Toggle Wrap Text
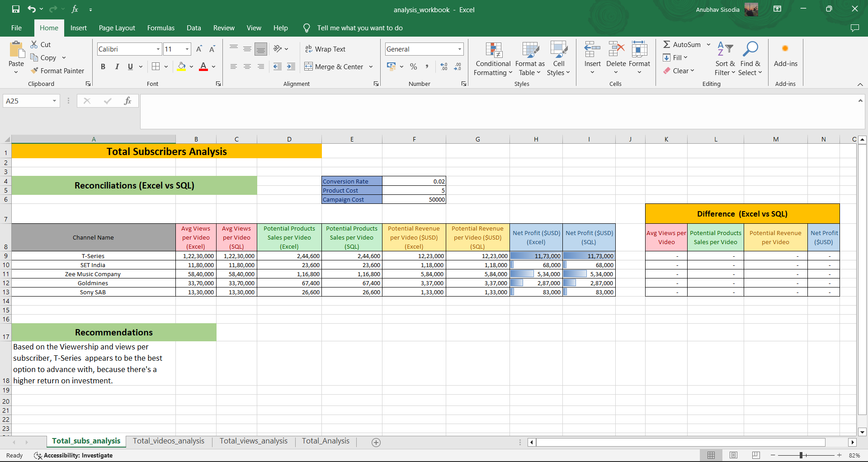This screenshot has width=868, height=462. pyautogui.click(x=325, y=49)
